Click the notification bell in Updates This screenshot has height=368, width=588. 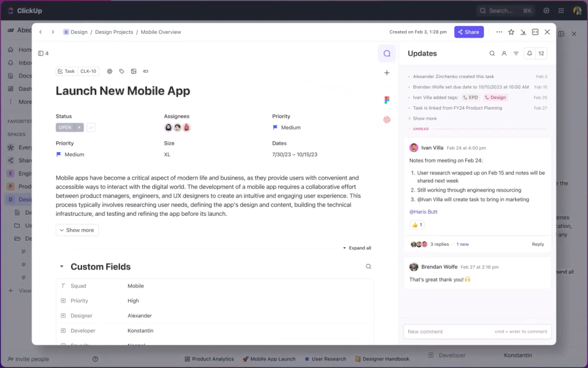pyautogui.click(x=529, y=53)
